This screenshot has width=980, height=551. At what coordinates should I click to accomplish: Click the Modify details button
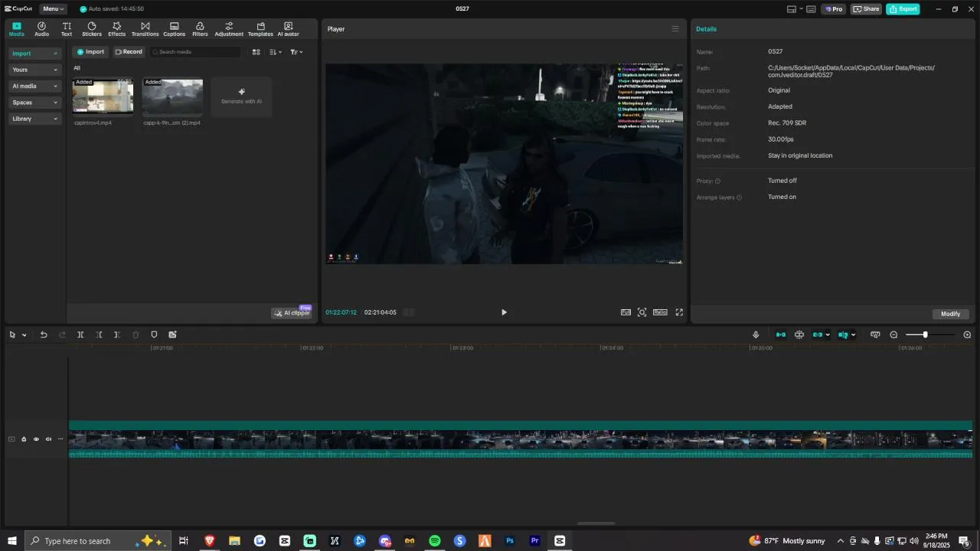(950, 314)
